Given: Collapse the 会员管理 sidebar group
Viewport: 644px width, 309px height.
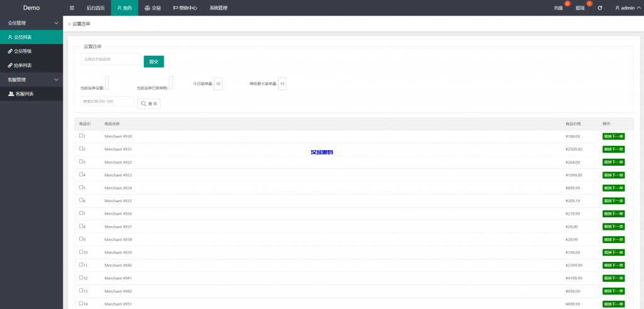Looking at the screenshot, I should click(x=56, y=23).
